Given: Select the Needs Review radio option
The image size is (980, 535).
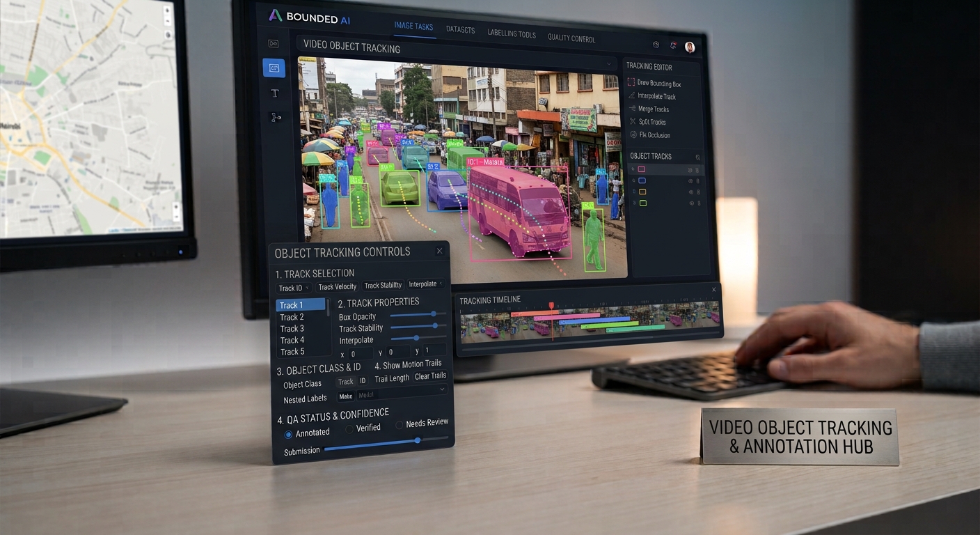Looking at the screenshot, I should (x=400, y=424).
